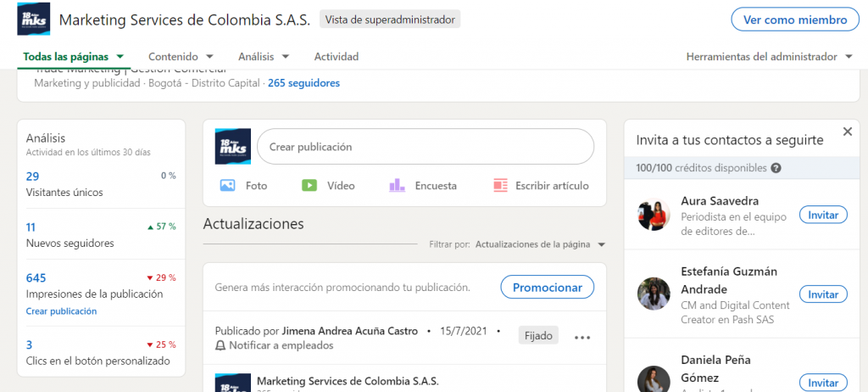
Task: Expand the Análisis menu
Action: 264,57
